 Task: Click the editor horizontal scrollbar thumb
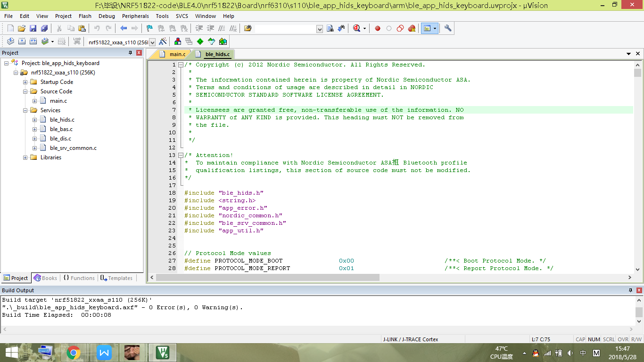point(268,277)
